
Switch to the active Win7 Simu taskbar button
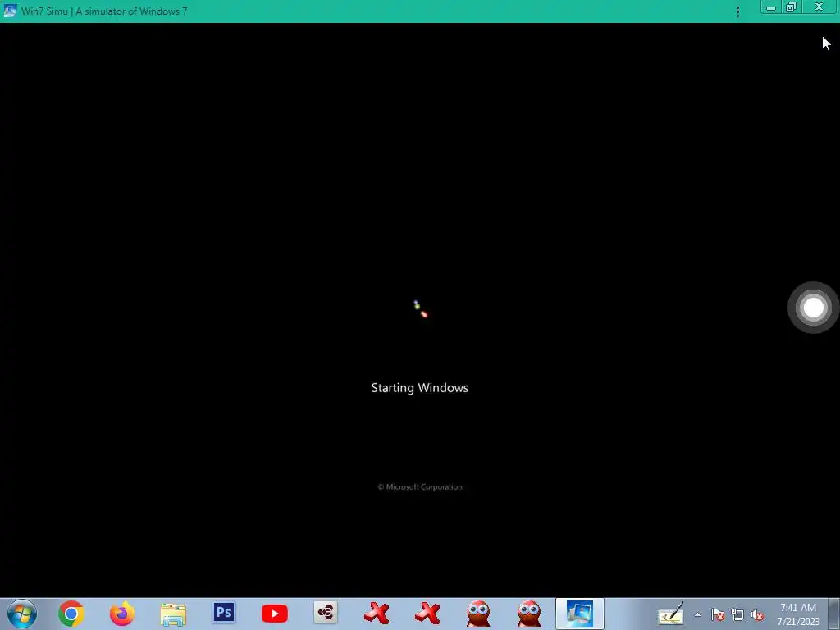pyautogui.click(x=580, y=614)
